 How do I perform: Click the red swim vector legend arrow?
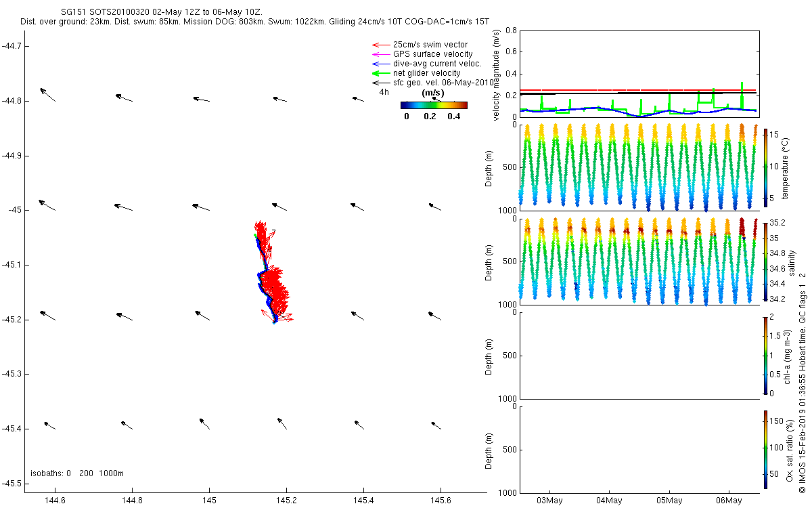[380, 45]
